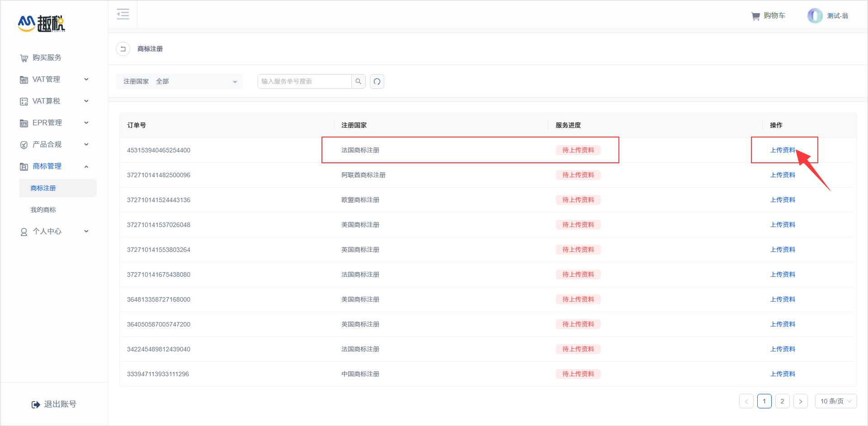The height and width of the screenshot is (426, 868).
Task: Click the next page arrow in pagination
Action: [x=800, y=401]
